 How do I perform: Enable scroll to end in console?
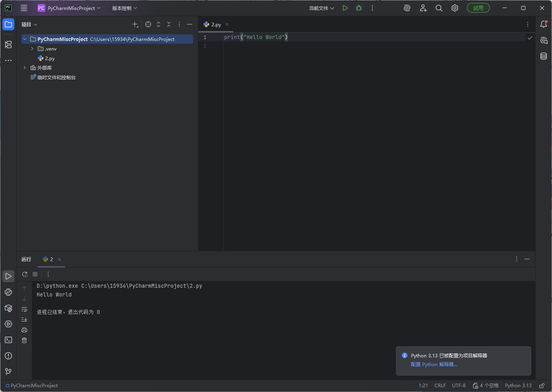pos(24,319)
